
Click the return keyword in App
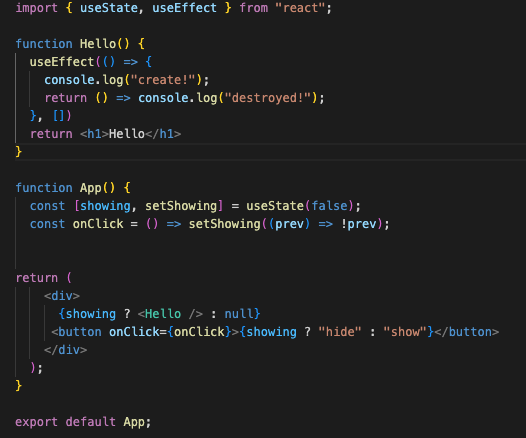click(x=37, y=278)
